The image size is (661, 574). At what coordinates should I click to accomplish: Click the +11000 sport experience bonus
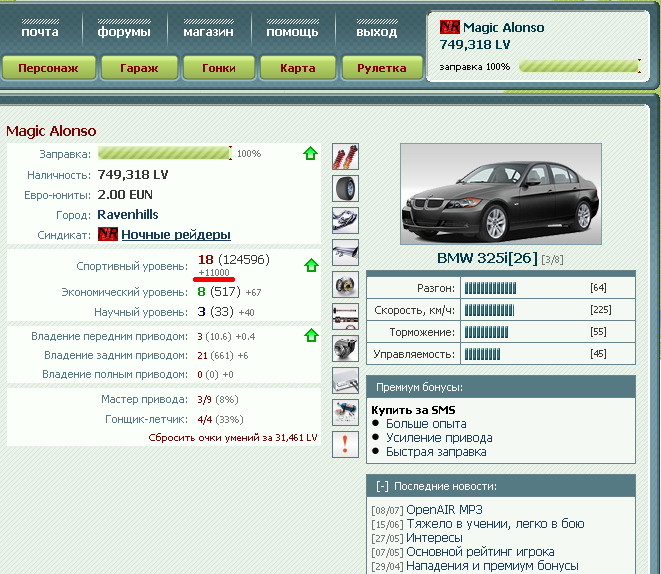(x=214, y=272)
